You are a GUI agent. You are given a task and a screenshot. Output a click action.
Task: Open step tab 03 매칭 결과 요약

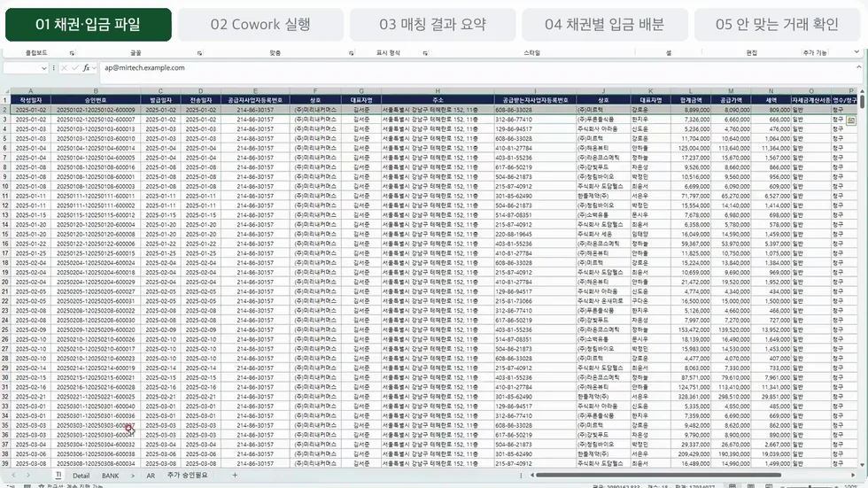[433, 24]
